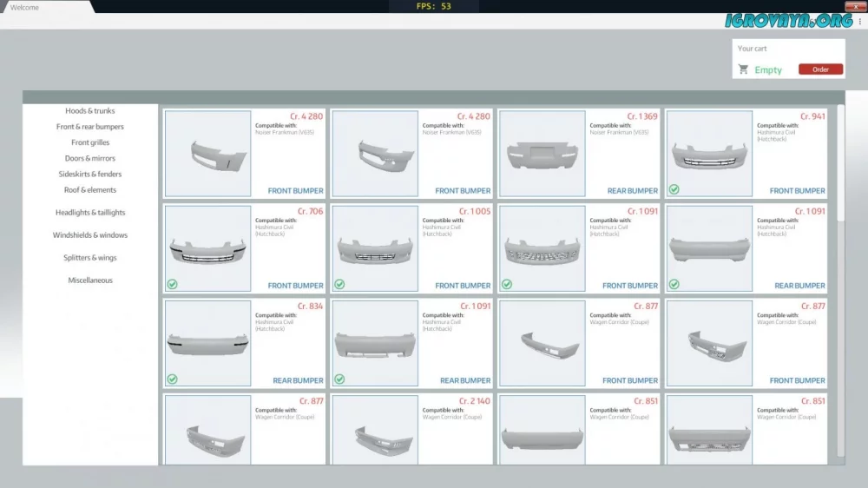Click Cr. 941 front bumper green checkmark
Screen dimensions: 868x488
(674, 189)
